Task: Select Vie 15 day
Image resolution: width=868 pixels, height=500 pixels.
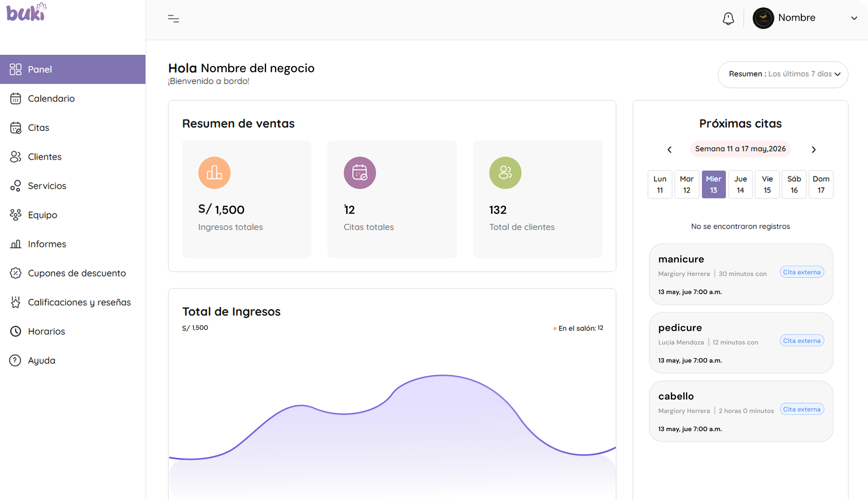Action: [767, 184]
